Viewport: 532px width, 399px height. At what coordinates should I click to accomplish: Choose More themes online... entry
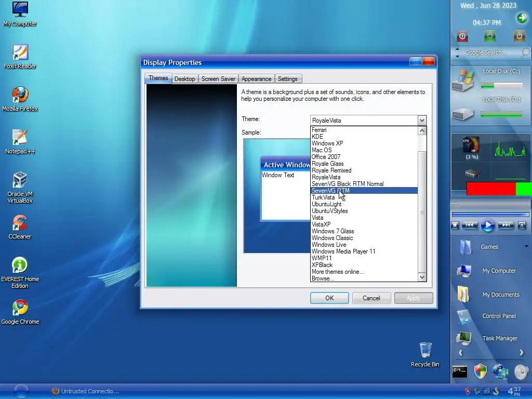click(x=364, y=272)
